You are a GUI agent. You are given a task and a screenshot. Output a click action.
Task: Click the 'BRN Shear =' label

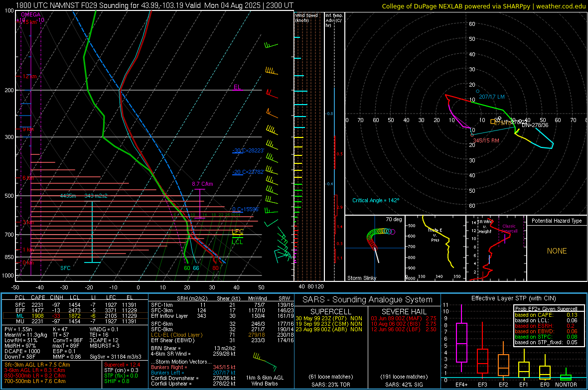(166, 348)
